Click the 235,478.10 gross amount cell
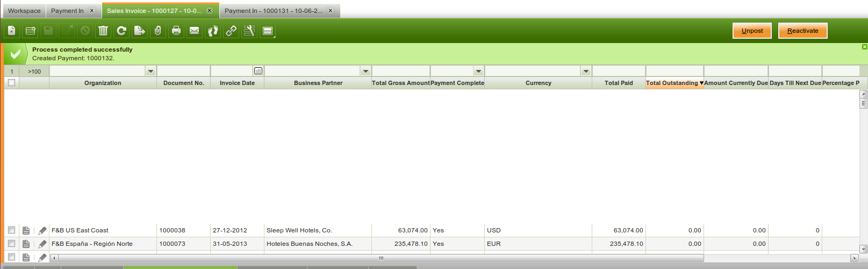The width and height of the screenshot is (868, 269). point(401,244)
